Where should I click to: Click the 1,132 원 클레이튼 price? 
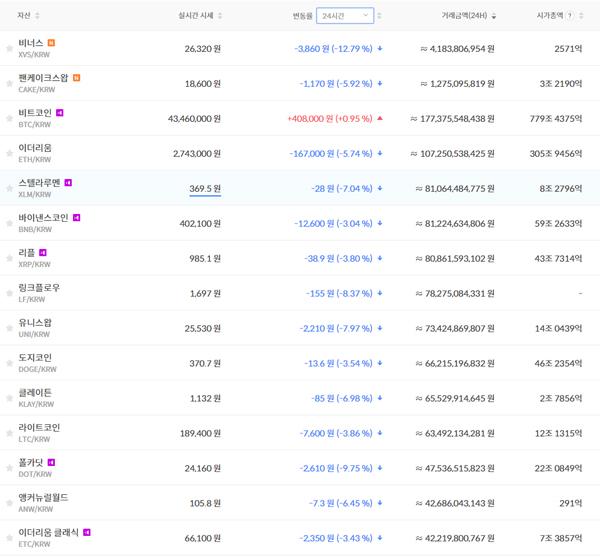[x=205, y=398]
